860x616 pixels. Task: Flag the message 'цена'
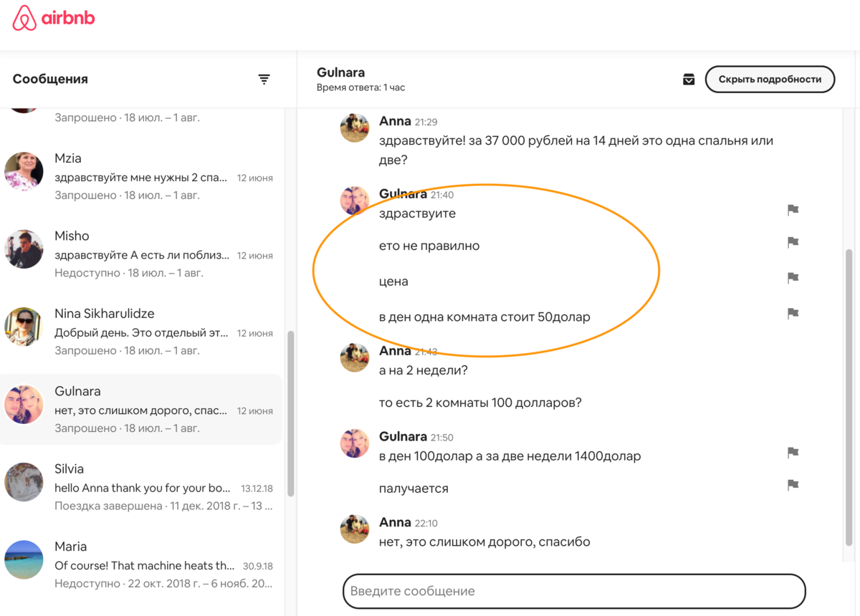(x=793, y=278)
